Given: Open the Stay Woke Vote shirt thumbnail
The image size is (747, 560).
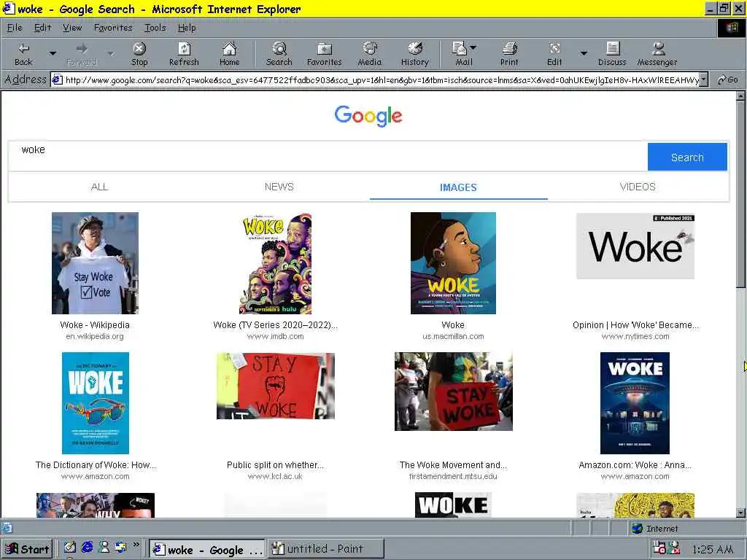Looking at the screenshot, I should pyautogui.click(x=96, y=262).
